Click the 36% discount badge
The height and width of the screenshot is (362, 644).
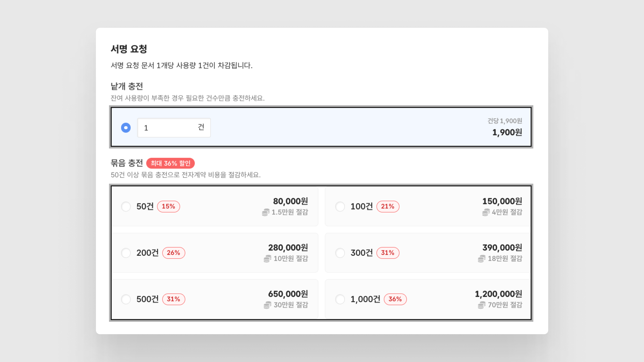[x=395, y=299]
